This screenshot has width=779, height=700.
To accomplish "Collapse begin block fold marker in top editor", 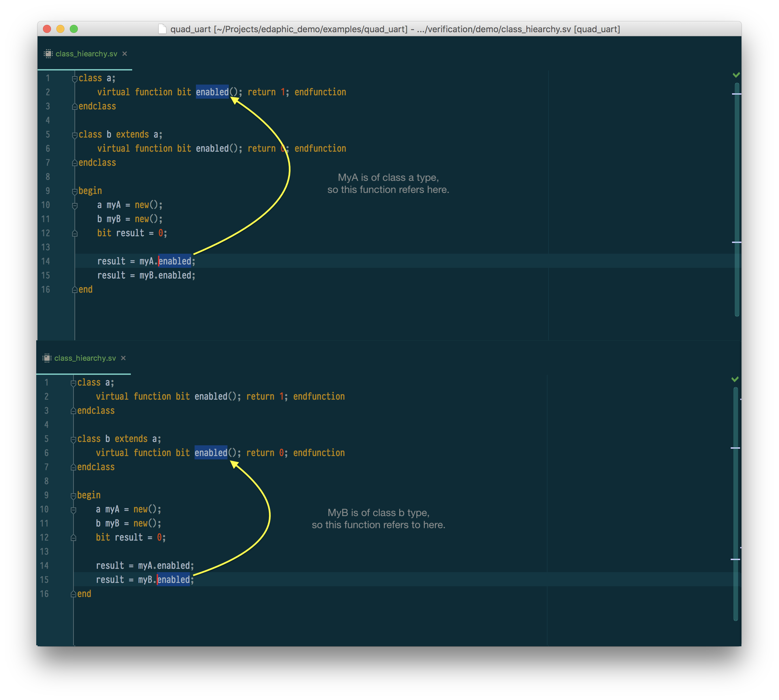I will click(74, 191).
